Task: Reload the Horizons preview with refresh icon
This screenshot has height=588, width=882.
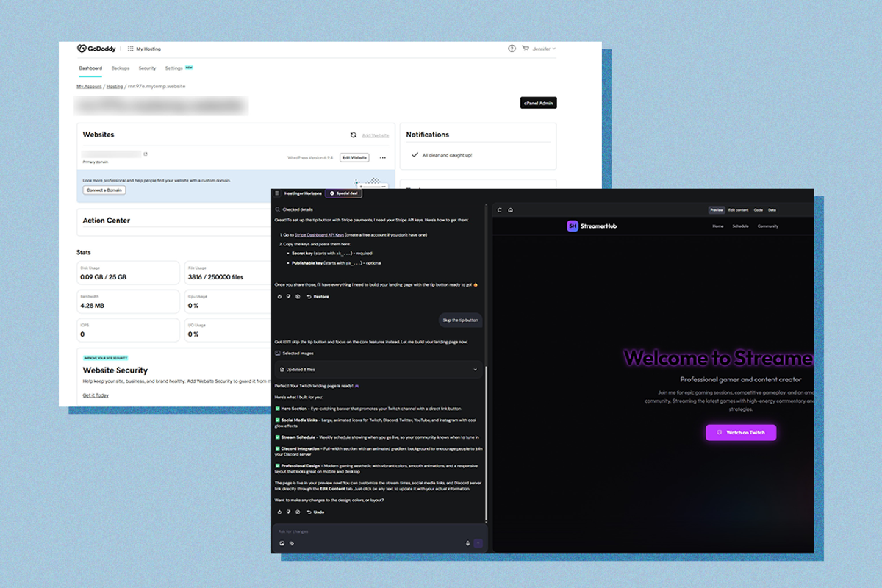Action: (500, 210)
